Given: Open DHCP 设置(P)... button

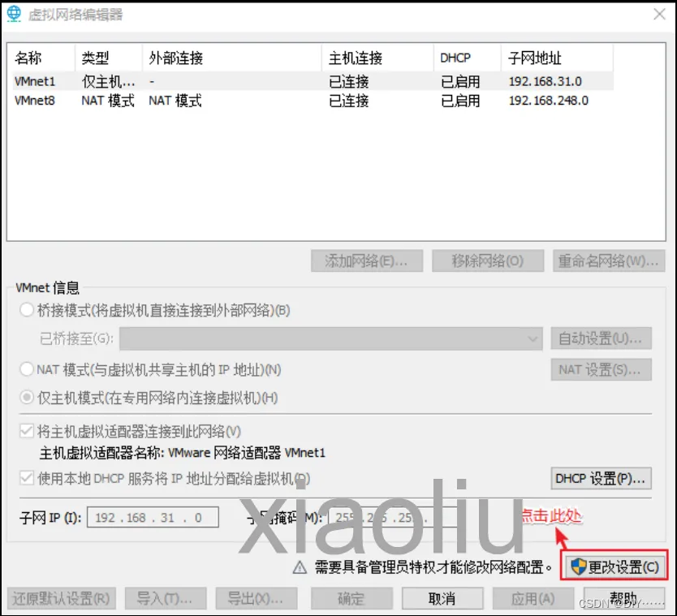Looking at the screenshot, I should click(x=601, y=478).
